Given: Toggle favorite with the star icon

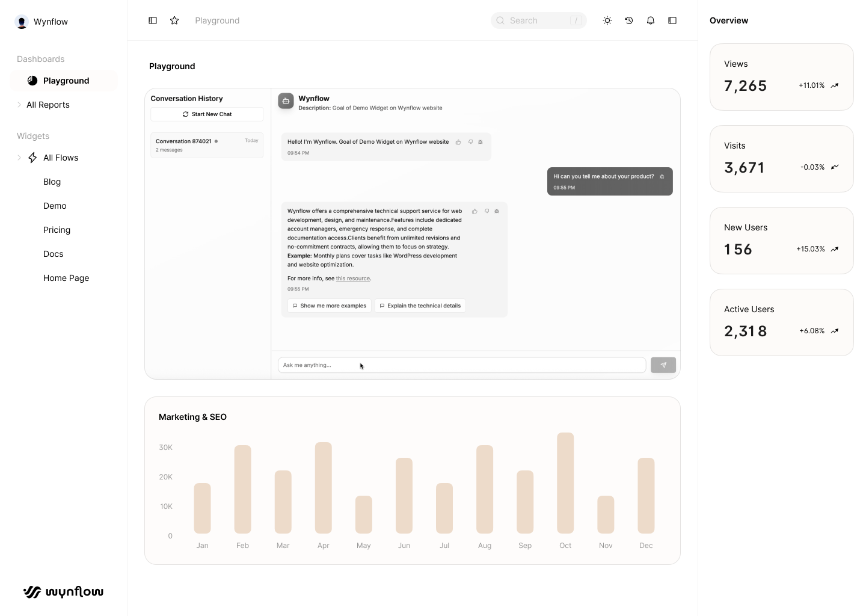Looking at the screenshot, I should (x=174, y=20).
